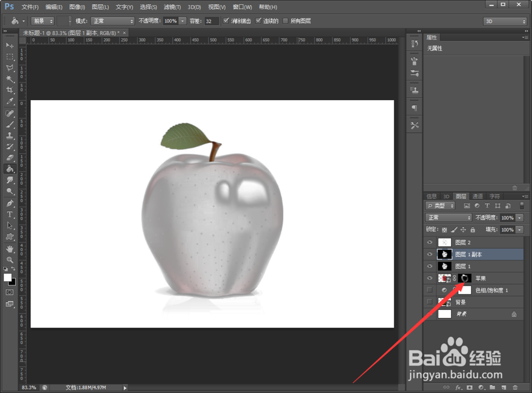Enable the 所有图层 all layers checkbox
Screen dimensions: 532x393
[285, 21]
